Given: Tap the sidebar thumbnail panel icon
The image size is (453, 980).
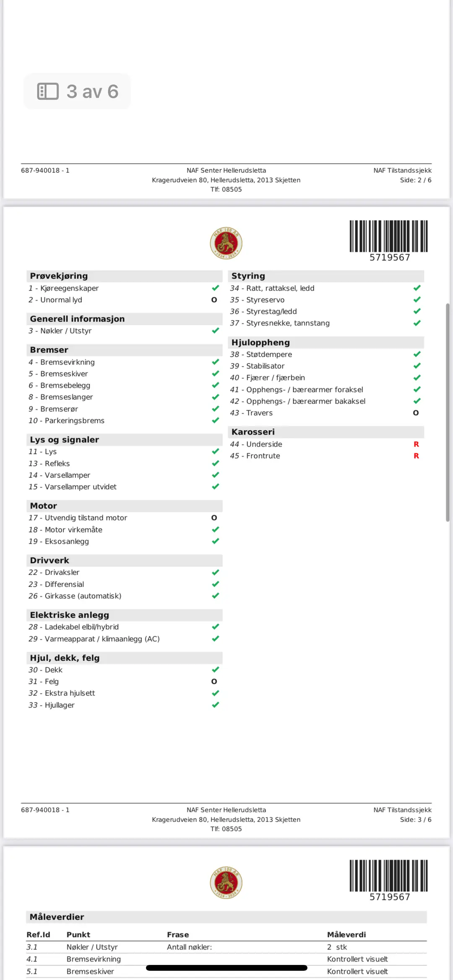Looking at the screenshot, I should [x=48, y=91].
